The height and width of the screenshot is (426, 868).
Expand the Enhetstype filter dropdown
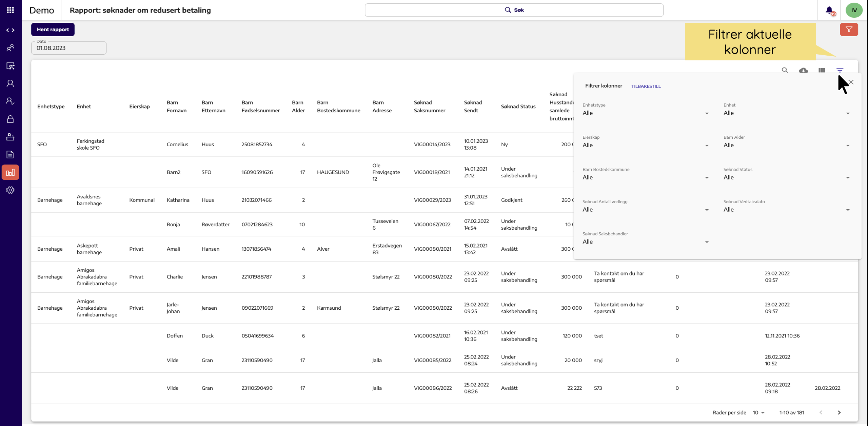point(646,113)
